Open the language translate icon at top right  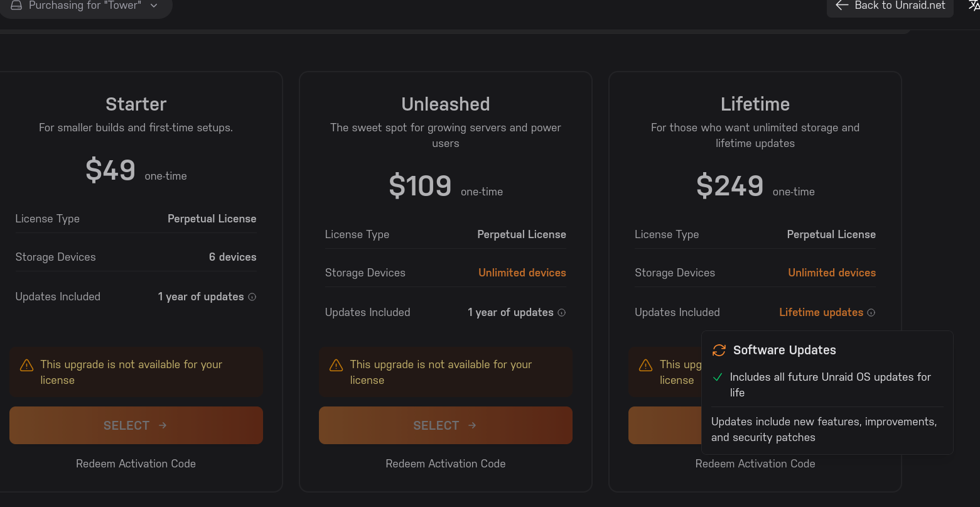click(x=973, y=6)
